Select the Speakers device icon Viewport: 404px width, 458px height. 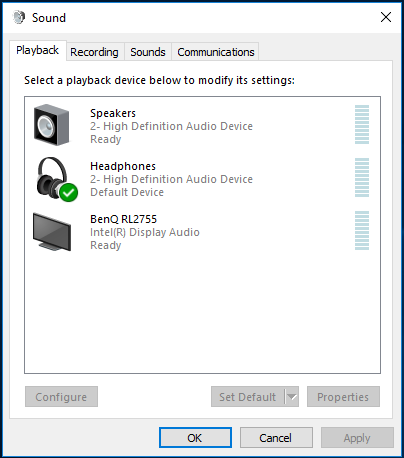pos(52,125)
